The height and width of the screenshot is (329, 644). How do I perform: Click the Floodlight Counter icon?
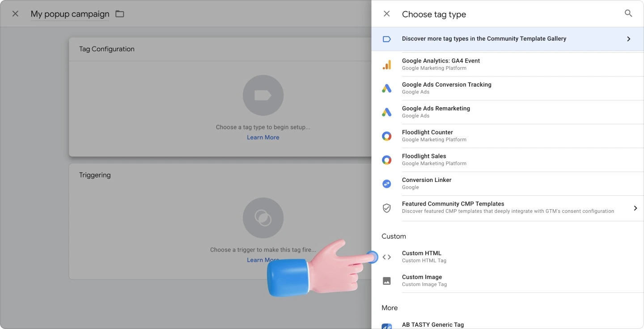point(387,136)
